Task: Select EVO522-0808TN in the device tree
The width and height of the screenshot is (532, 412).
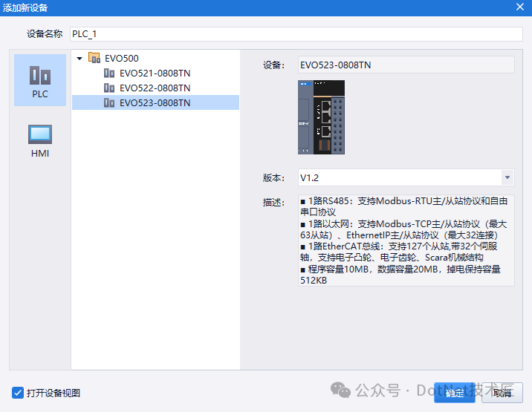Action: pos(155,88)
